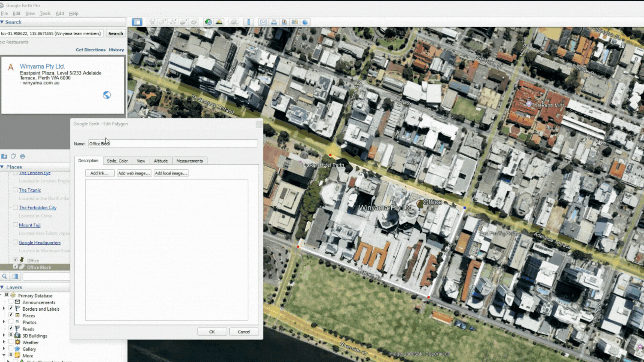Viewport: 644px width, 362px height.
Task: Click the polygon Name input field
Action: [x=173, y=143]
